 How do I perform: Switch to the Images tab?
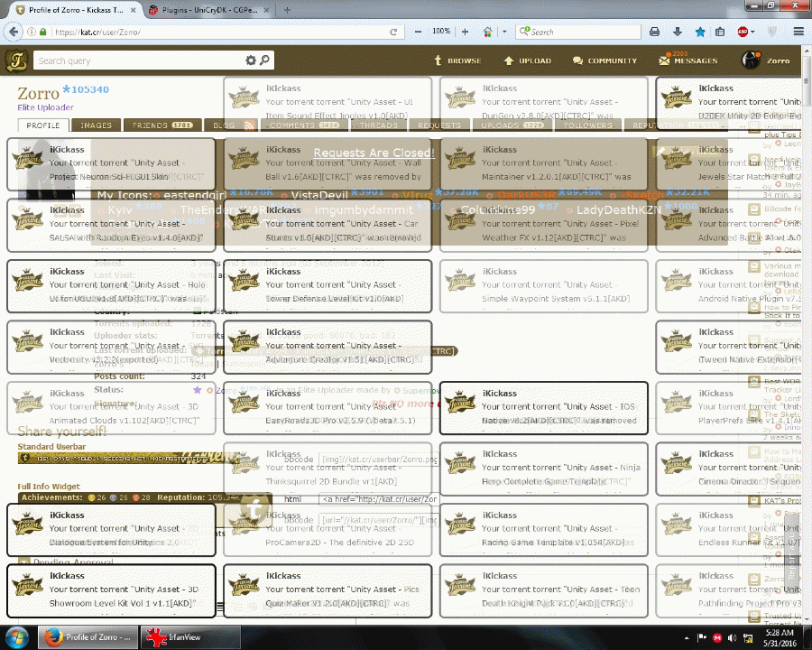click(x=96, y=125)
